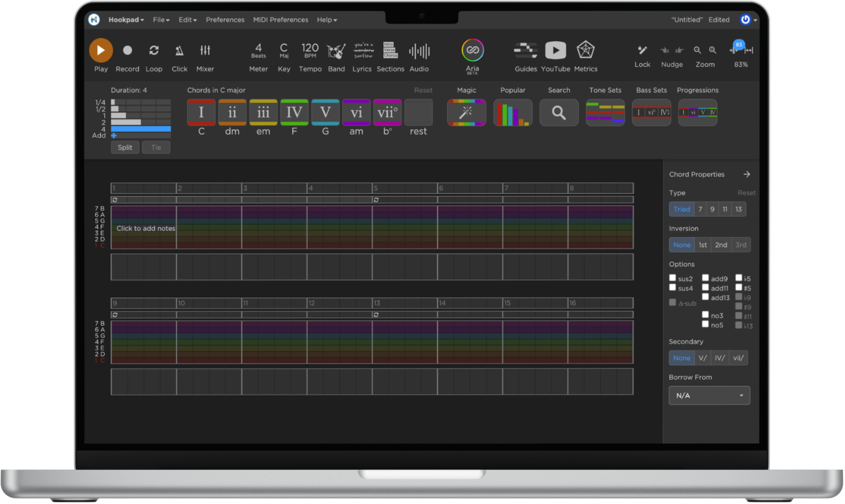The image size is (845, 504).
Task: Enable the add11 checkbox
Action: (705, 288)
